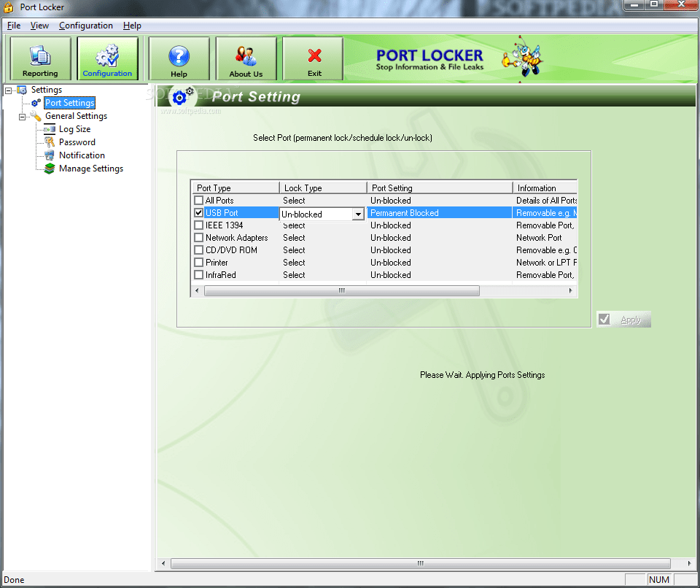Enable the All Ports checkbox
Viewport: 700px width, 588px height.
click(198, 200)
